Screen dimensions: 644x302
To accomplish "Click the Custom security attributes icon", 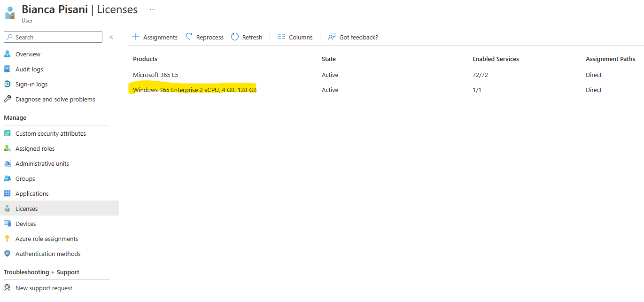I will click(x=7, y=133).
